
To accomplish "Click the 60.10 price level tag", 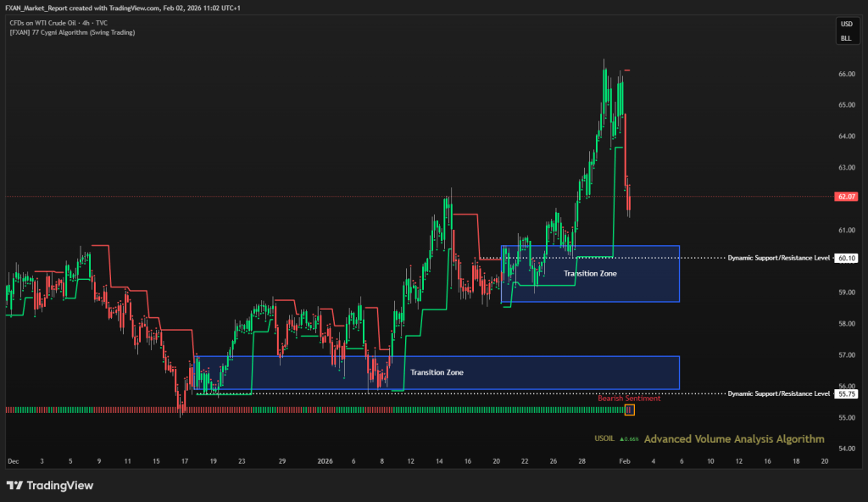I will (846, 258).
